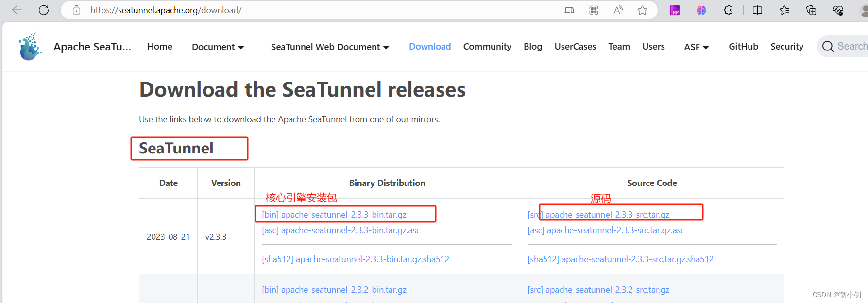Click the search magnifier icon
868x303 pixels.
(828, 47)
